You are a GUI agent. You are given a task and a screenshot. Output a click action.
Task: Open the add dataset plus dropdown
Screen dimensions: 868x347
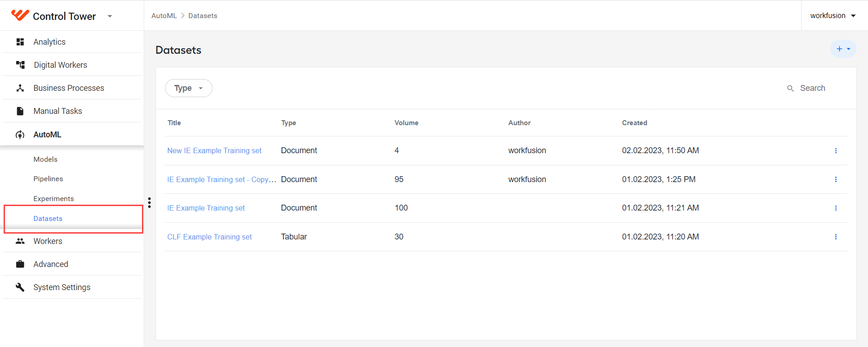point(843,49)
